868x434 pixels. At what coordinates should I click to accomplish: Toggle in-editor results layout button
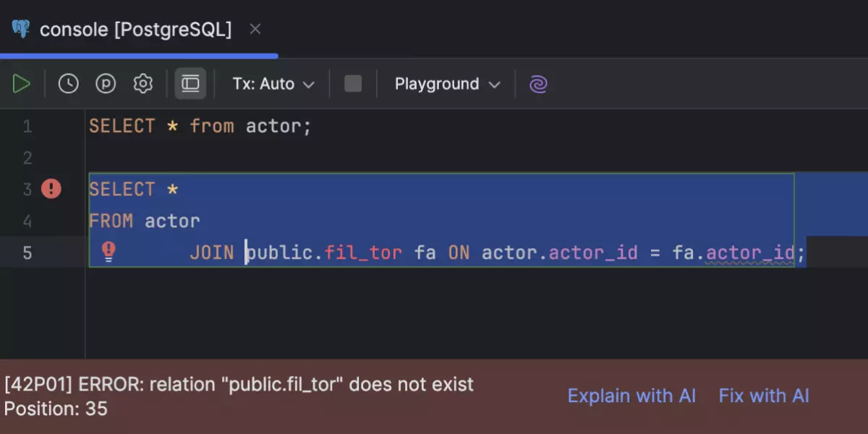(x=190, y=84)
